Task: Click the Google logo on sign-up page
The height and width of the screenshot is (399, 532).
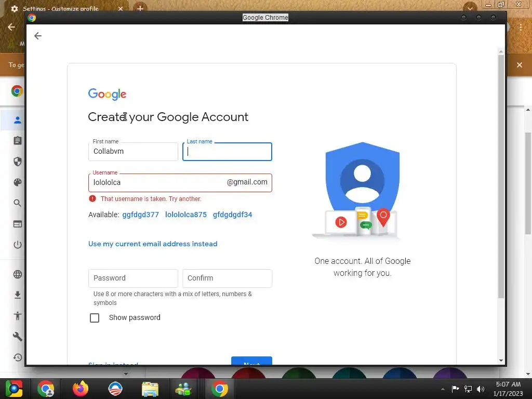Action: click(x=107, y=94)
